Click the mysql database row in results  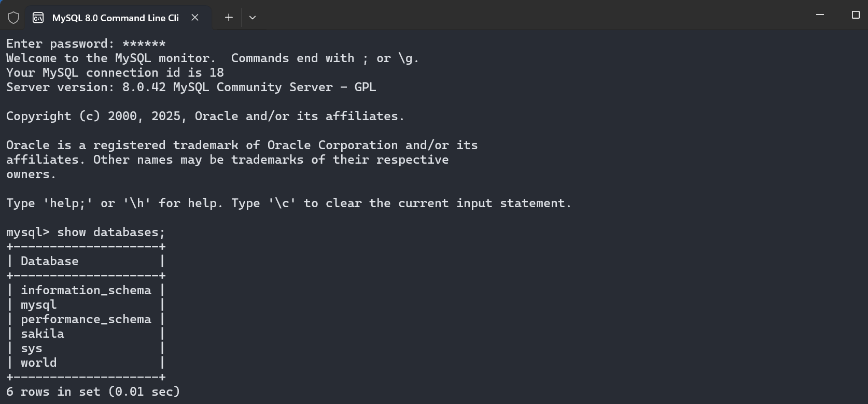click(39, 305)
